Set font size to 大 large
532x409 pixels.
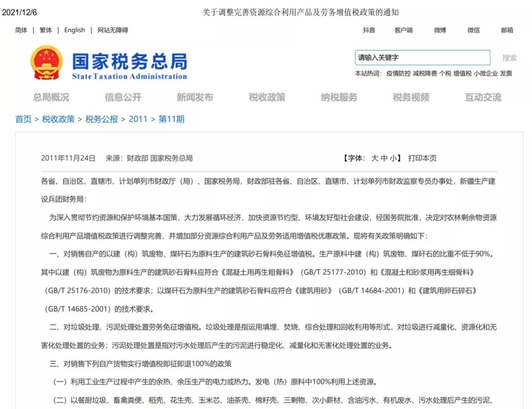pyautogui.click(x=374, y=158)
